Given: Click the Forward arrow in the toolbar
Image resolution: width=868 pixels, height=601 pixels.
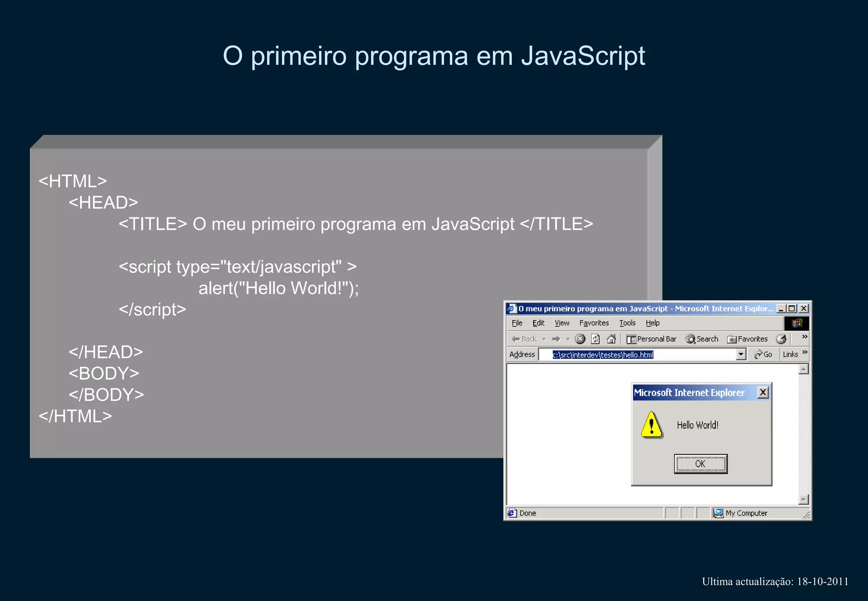Looking at the screenshot, I should point(556,339).
